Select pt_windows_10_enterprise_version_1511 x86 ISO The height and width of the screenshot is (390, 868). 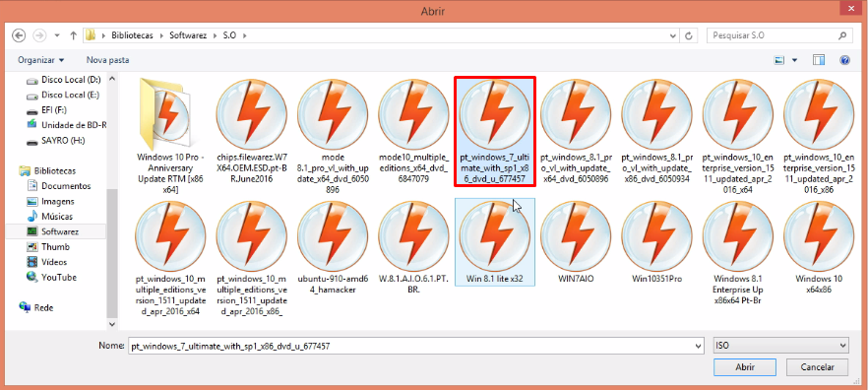click(819, 137)
